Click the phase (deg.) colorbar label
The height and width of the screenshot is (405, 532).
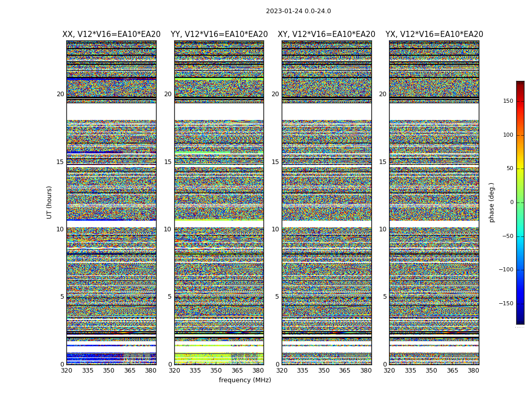click(x=492, y=202)
